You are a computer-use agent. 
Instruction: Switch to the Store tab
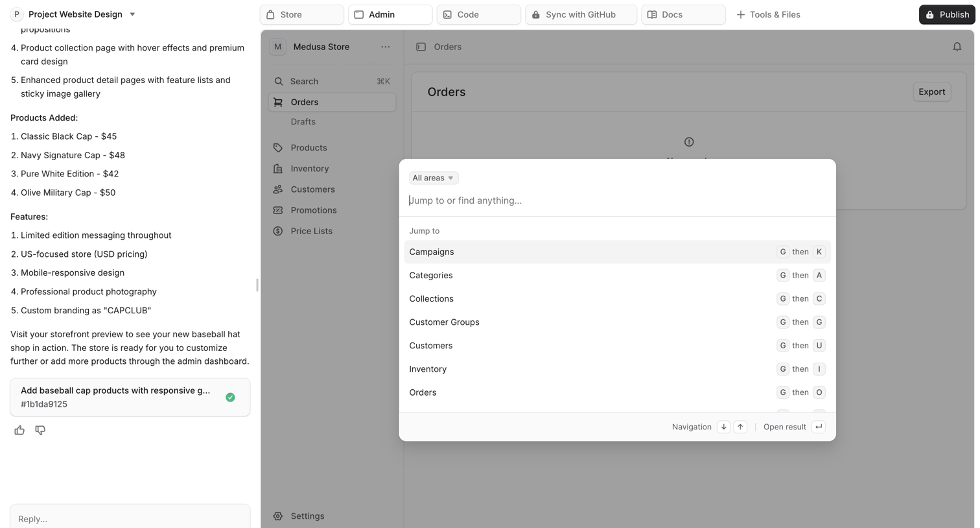[x=302, y=14]
